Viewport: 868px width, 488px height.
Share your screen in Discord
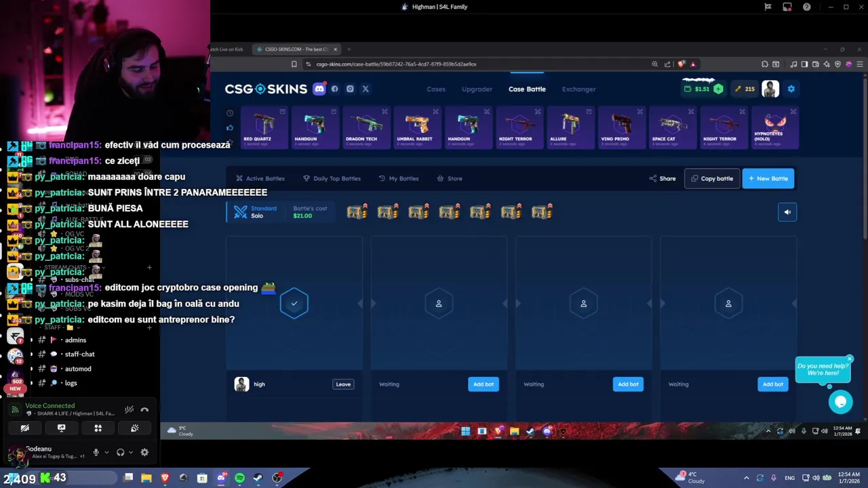point(61,428)
